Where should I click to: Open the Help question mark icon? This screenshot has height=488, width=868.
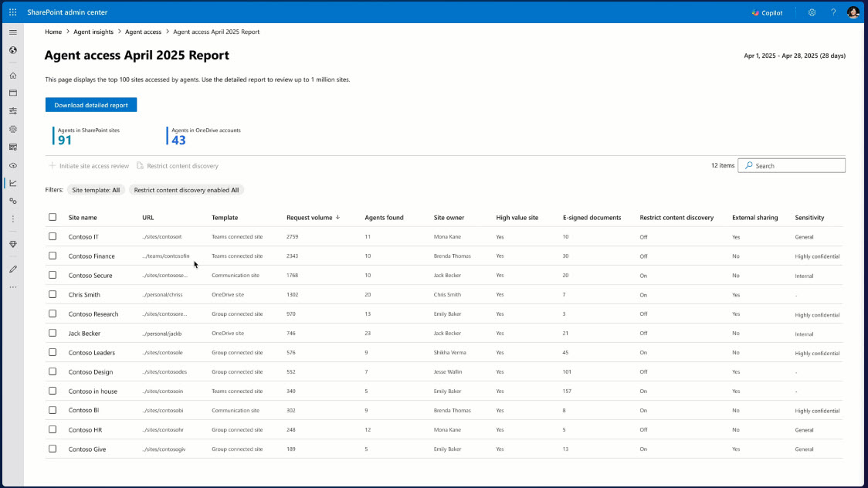click(833, 12)
